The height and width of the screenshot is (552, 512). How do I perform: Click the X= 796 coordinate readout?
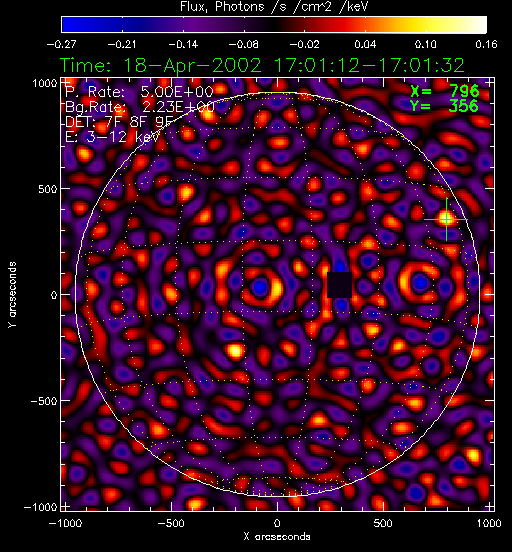(x=445, y=91)
